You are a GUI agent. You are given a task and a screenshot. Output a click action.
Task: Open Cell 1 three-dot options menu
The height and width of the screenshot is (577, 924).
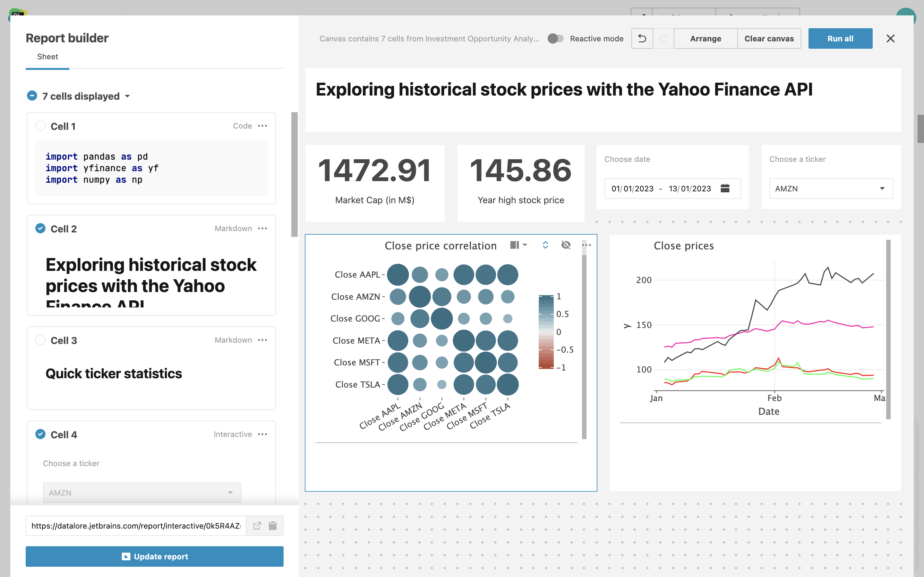(x=262, y=126)
